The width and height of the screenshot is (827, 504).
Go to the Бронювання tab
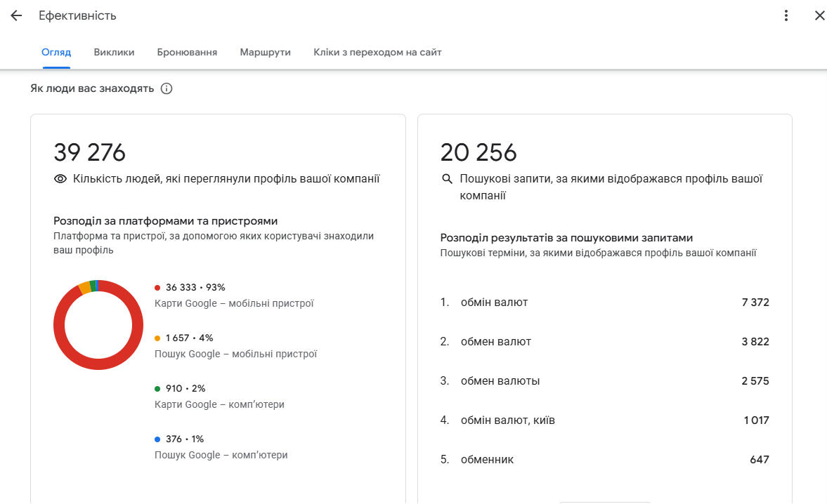click(187, 52)
